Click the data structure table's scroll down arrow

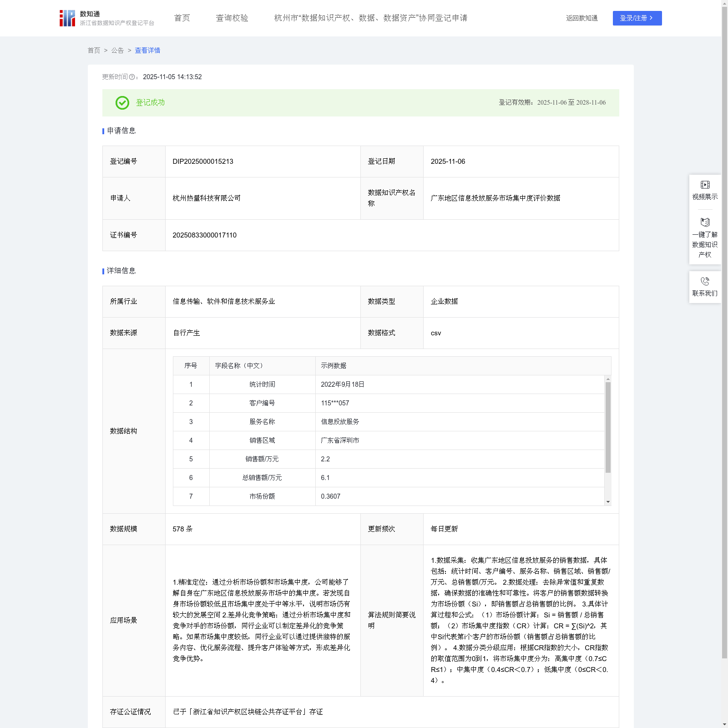pos(608,502)
